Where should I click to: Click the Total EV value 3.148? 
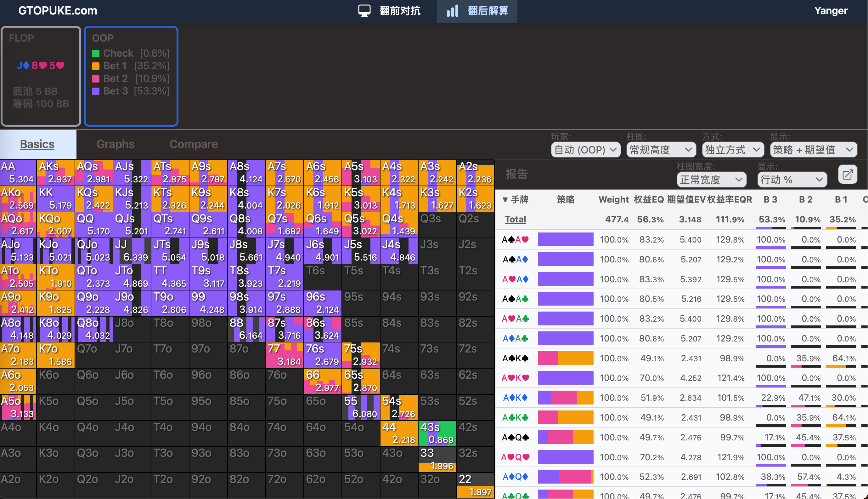click(x=690, y=219)
